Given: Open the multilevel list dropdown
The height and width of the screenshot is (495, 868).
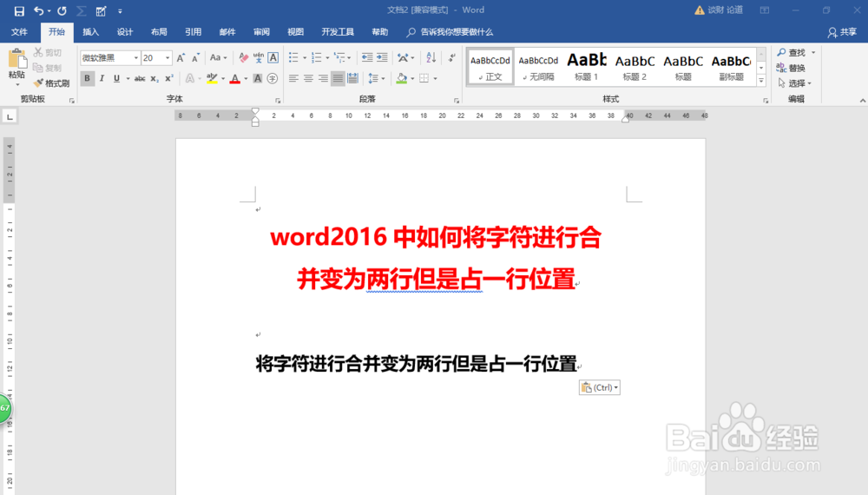Looking at the screenshot, I should point(343,57).
